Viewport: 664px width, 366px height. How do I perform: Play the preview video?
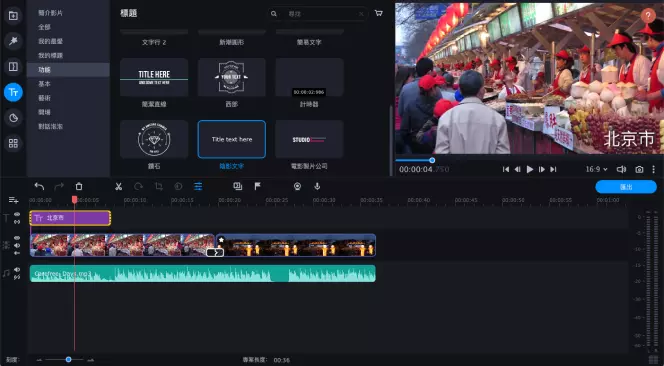tap(529, 169)
